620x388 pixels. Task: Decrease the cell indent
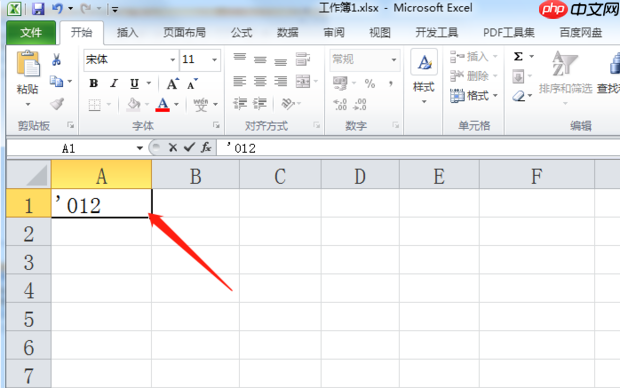pos(240,104)
